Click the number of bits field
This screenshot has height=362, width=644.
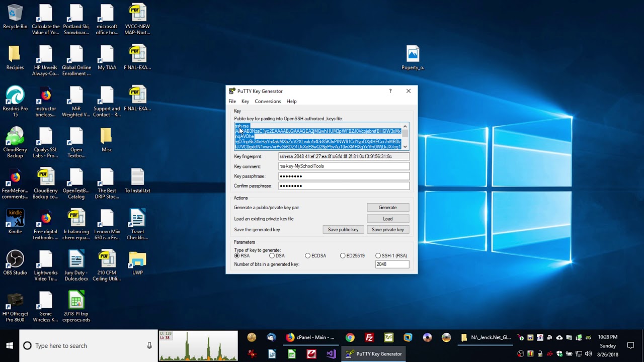pyautogui.click(x=392, y=264)
